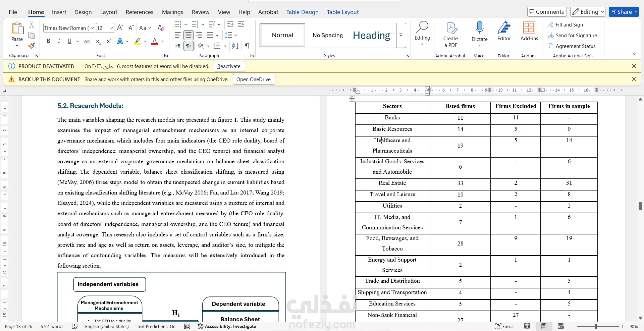Click Fill and Sign
This screenshot has height=331, width=644.
coord(566,25)
